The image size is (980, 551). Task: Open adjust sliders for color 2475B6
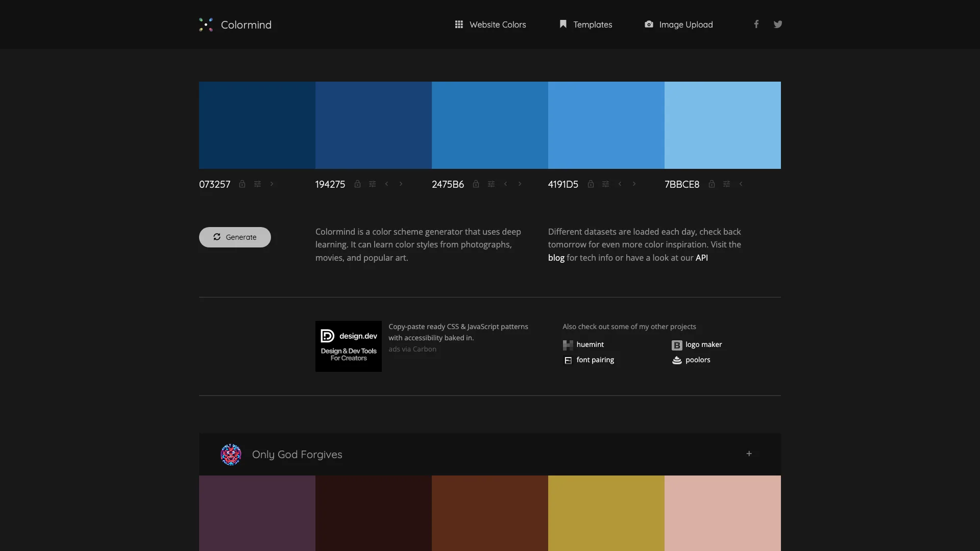coord(491,184)
